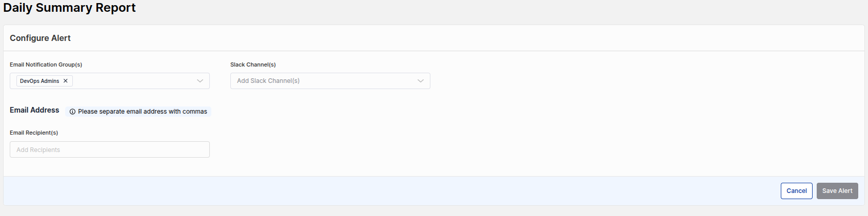Click the Add Recipients input field
This screenshot has height=216, width=868.
click(x=109, y=149)
